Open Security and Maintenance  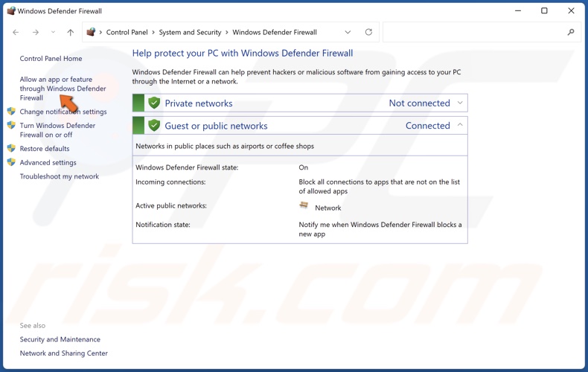[60, 339]
